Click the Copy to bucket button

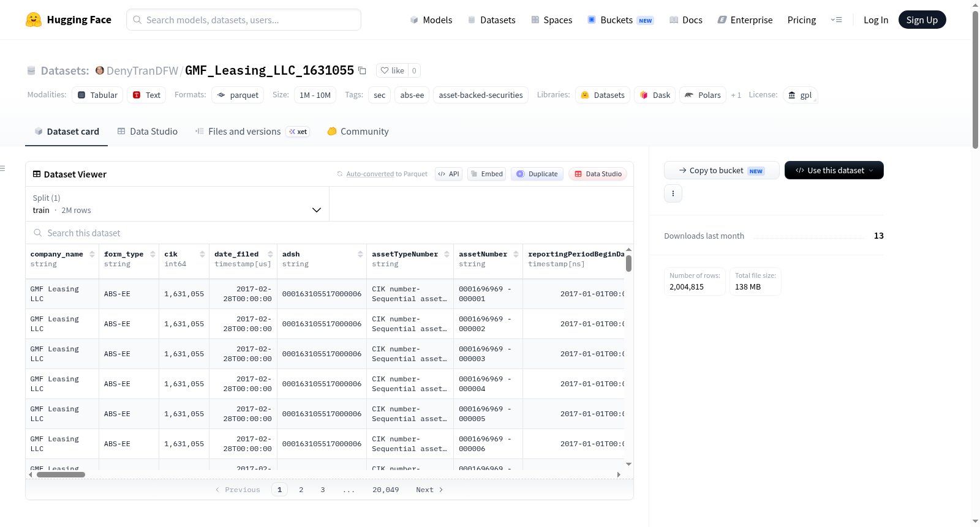point(722,170)
